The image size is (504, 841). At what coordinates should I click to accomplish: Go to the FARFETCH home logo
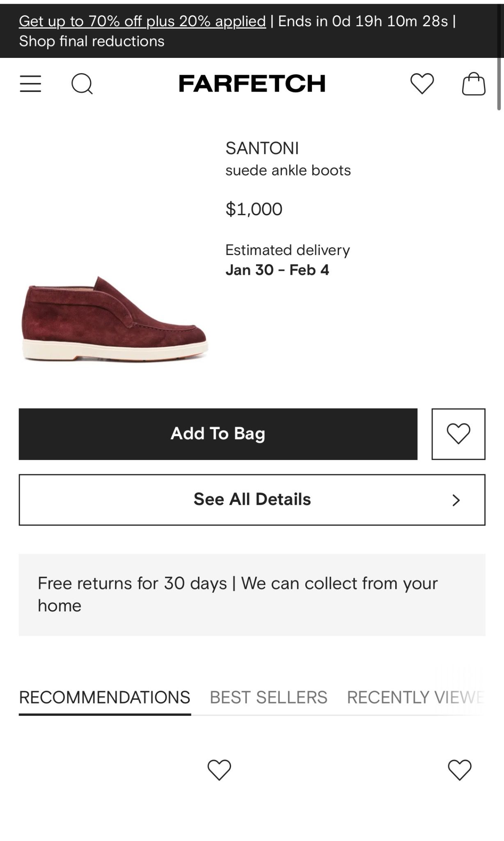[252, 83]
